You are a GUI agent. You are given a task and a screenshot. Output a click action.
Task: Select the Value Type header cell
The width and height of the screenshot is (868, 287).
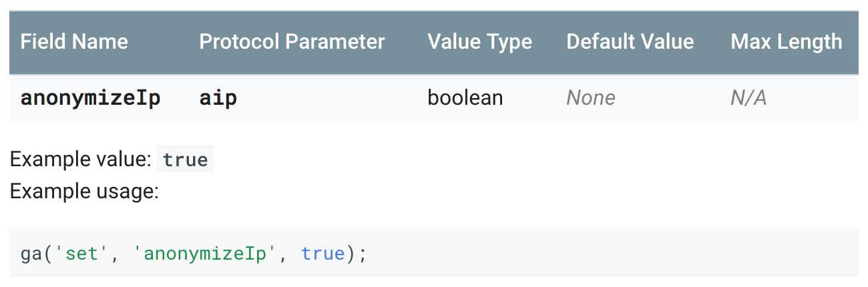(479, 42)
